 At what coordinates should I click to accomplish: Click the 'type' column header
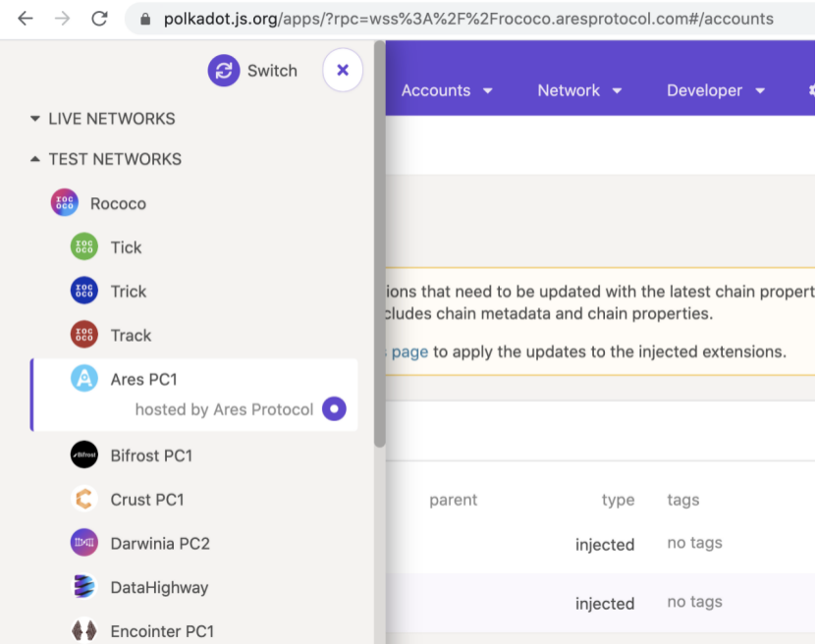618,500
